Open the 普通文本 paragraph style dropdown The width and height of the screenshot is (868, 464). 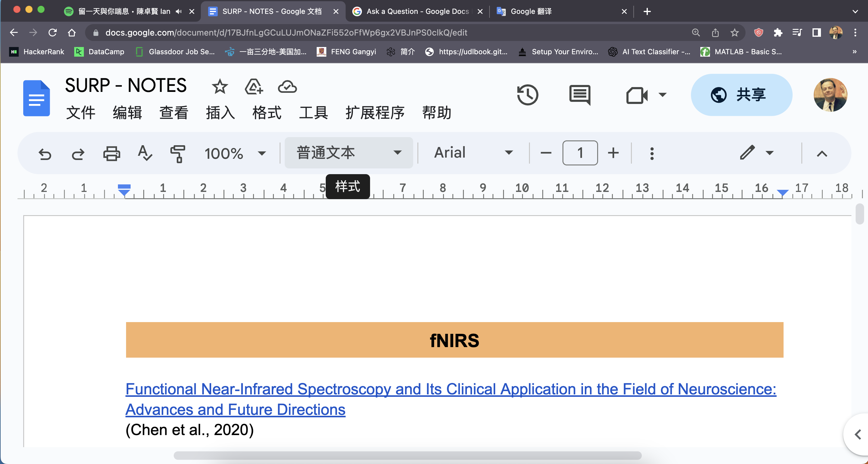pos(348,153)
